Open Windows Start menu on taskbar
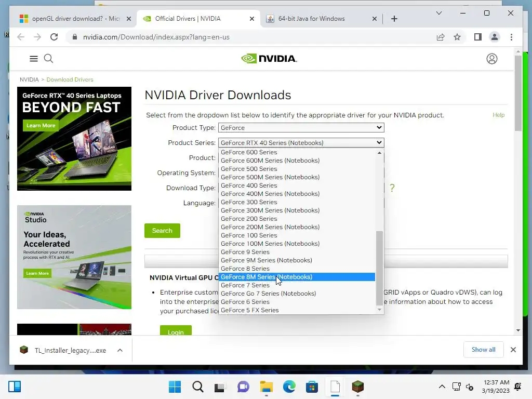 pyautogui.click(x=175, y=387)
